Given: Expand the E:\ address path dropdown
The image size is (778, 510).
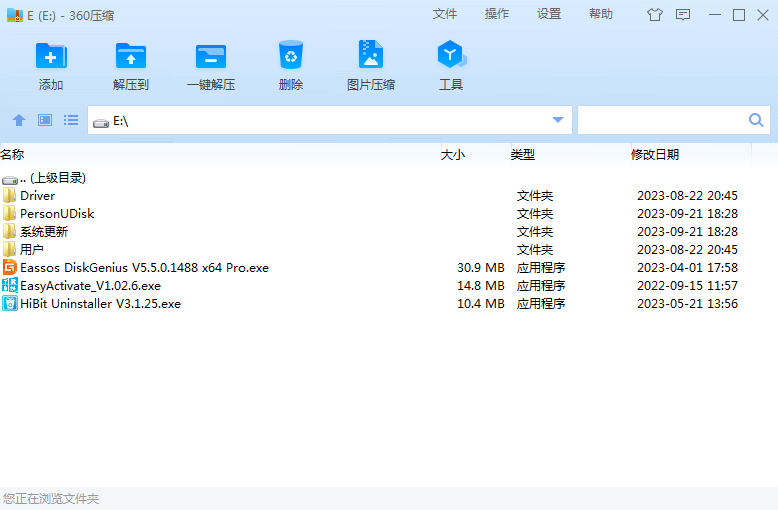Looking at the screenshot, I should pyautogui.click(x=558, y=120).
